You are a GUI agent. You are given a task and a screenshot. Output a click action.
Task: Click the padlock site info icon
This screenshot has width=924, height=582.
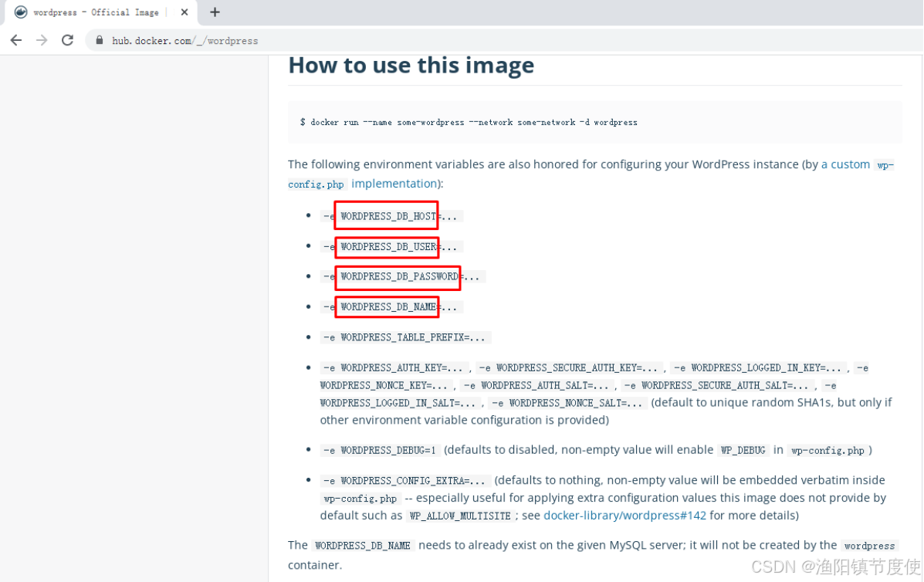click(100, 40)
